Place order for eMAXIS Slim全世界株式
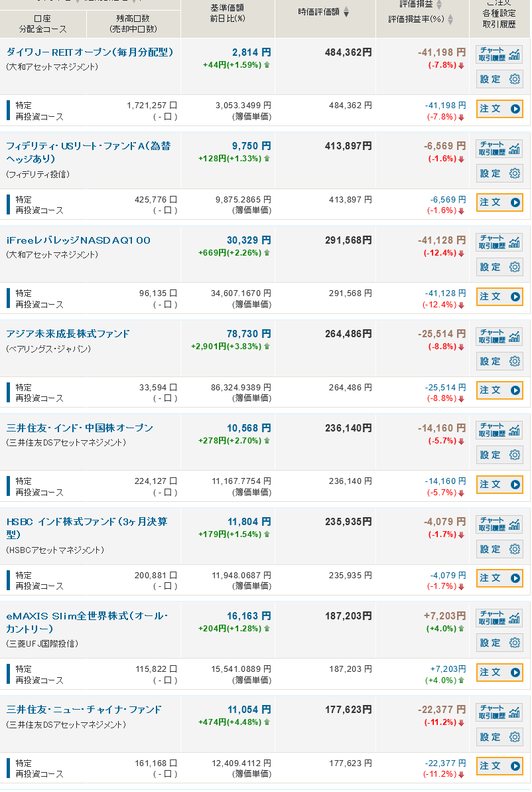Viewport: 532px width, 792px height. 499,673
